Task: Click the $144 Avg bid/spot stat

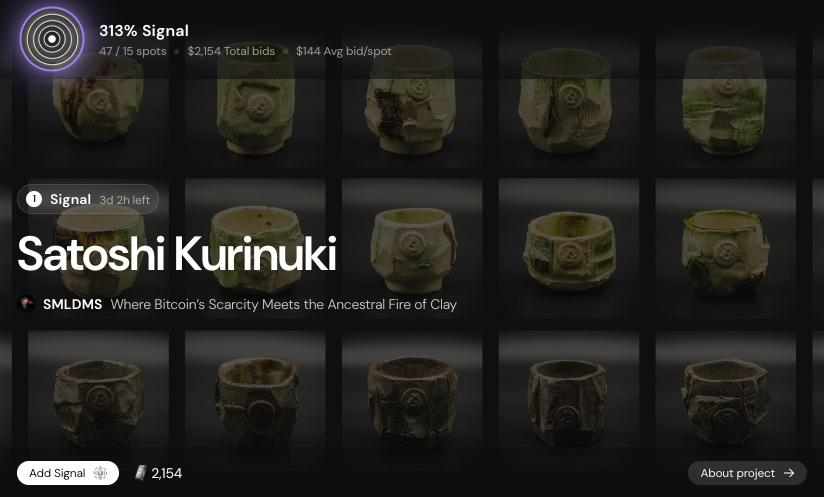Action: coord(344,51)
